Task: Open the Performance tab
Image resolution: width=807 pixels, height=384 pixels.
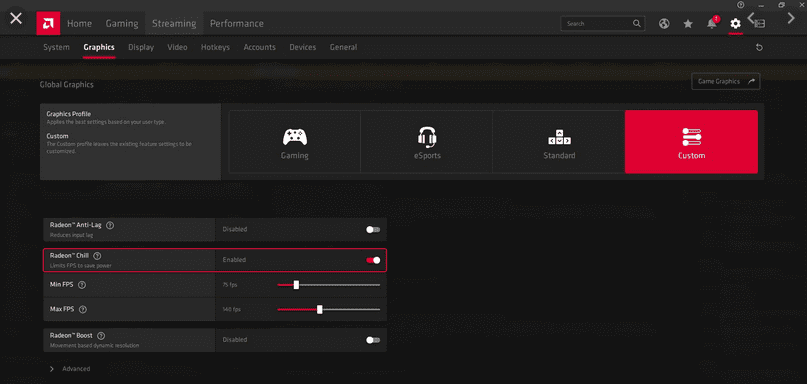Action: coord(237,24)
